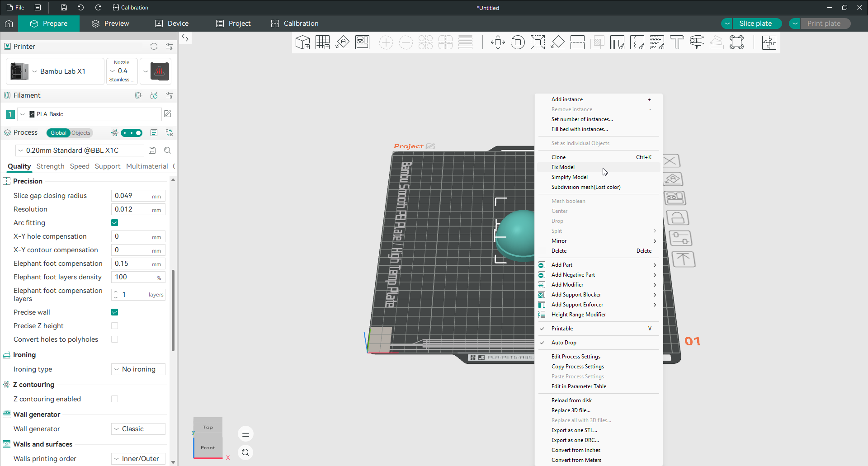This screenshot has width=868, height=466.
Task: Add a new plate from toolbar
Action: (322, 42)
